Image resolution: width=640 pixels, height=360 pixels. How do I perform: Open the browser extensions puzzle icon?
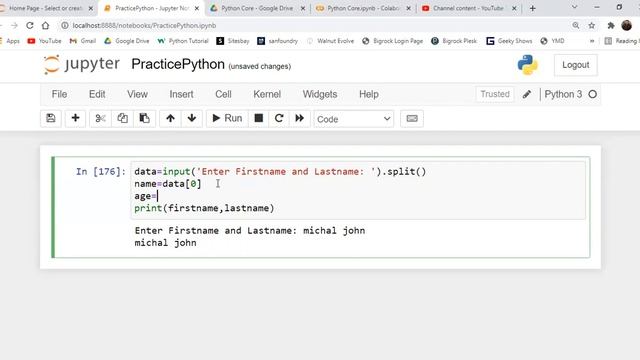click(611, 25)
